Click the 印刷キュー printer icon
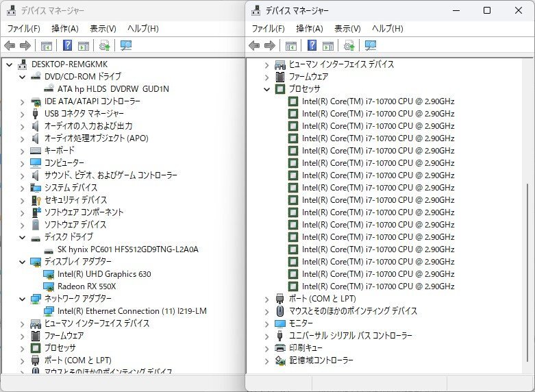535x392 pixels. [280, 348]
